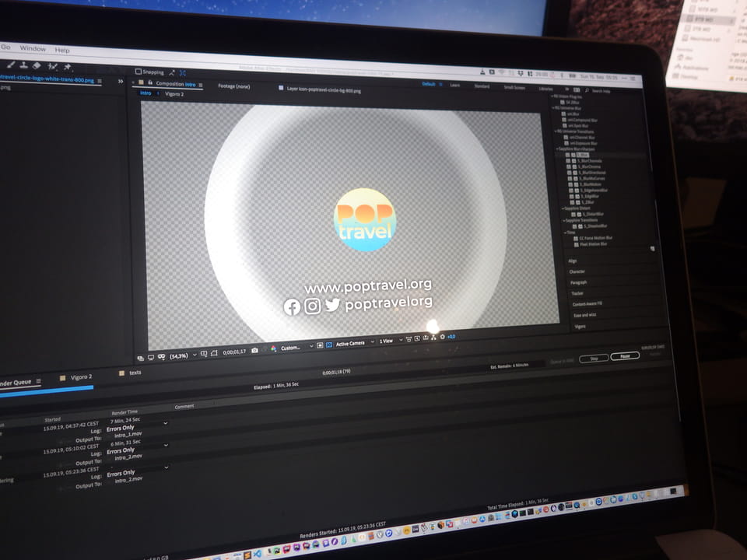This screenshot has height=560, width=747.
Task: Click the show channel color icon
Action: [x=274, y=348]
